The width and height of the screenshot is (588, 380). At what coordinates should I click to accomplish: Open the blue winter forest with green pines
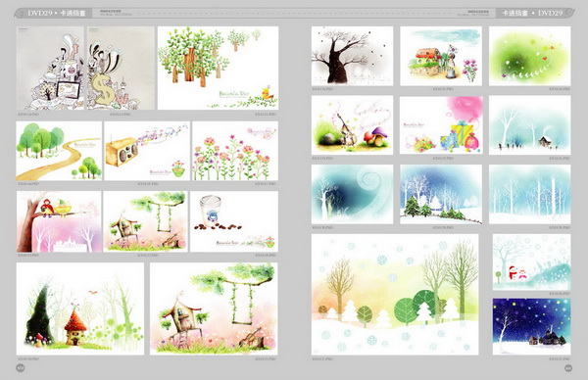pos(441,194)
